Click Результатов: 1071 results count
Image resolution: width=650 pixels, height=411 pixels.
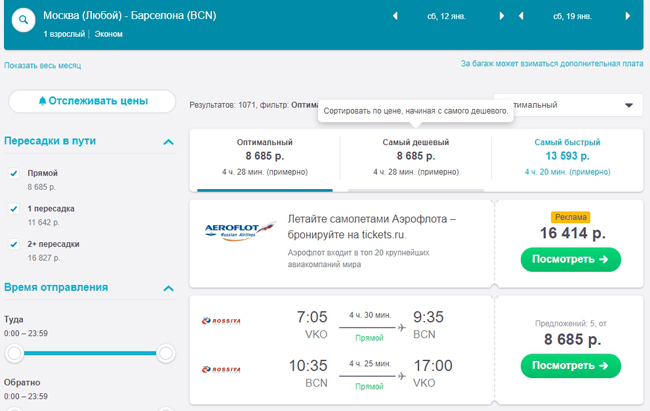(x=222, y=105)
